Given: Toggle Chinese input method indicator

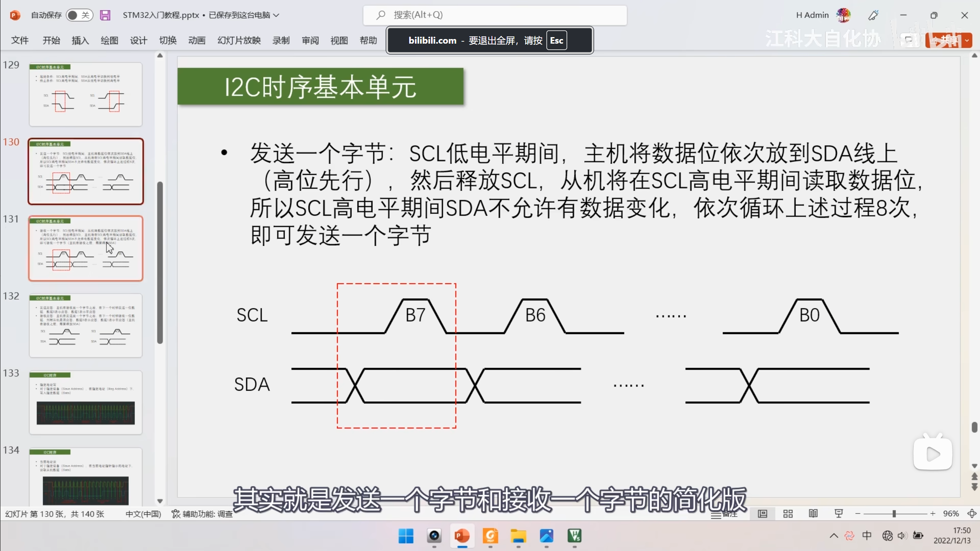Looking at the screenshot, I should click(867, 536).
